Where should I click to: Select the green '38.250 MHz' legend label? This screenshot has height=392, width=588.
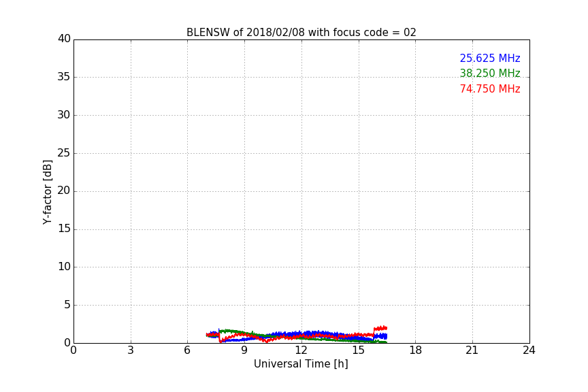click(x=490, y=73)
